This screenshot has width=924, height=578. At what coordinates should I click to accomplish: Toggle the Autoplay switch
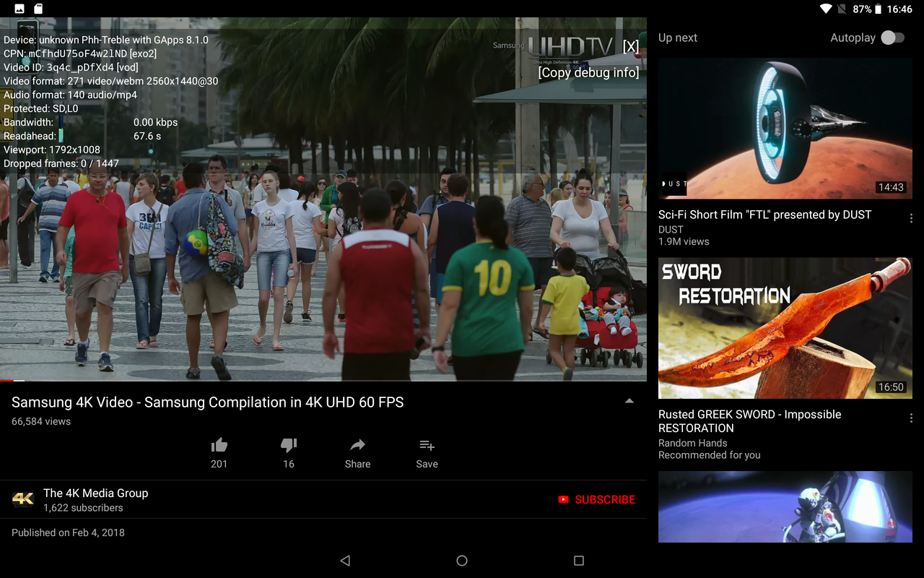point(893,38)
